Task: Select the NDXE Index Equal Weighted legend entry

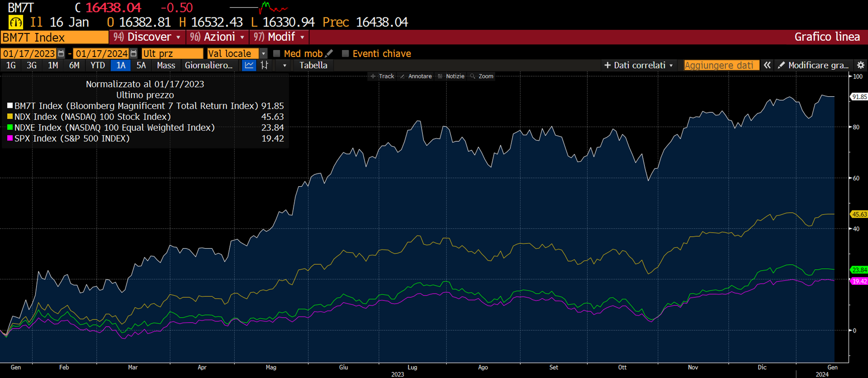Action: (x=145, y=127)
